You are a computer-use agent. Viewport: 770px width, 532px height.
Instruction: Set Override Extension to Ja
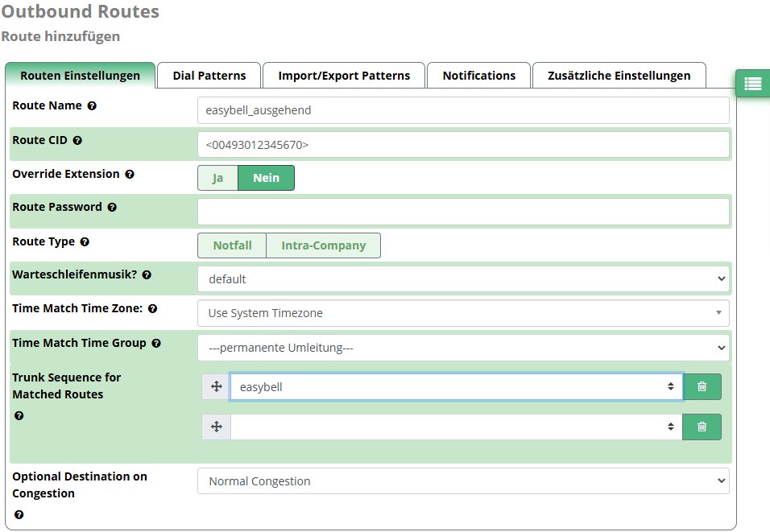[x=217, y=178]
